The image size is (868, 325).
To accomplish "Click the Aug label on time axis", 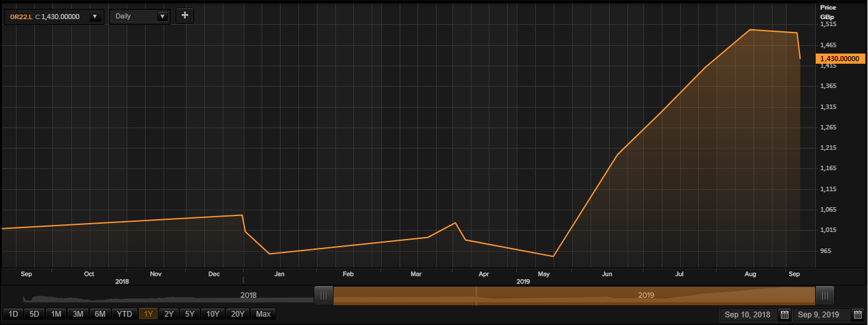I will (x=750, y=274).
